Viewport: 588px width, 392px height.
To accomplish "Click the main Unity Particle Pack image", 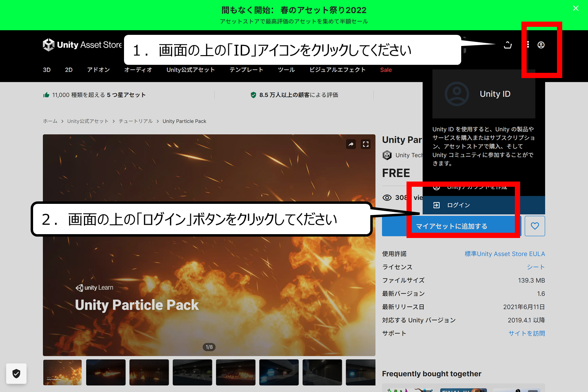I will point(209,245).
